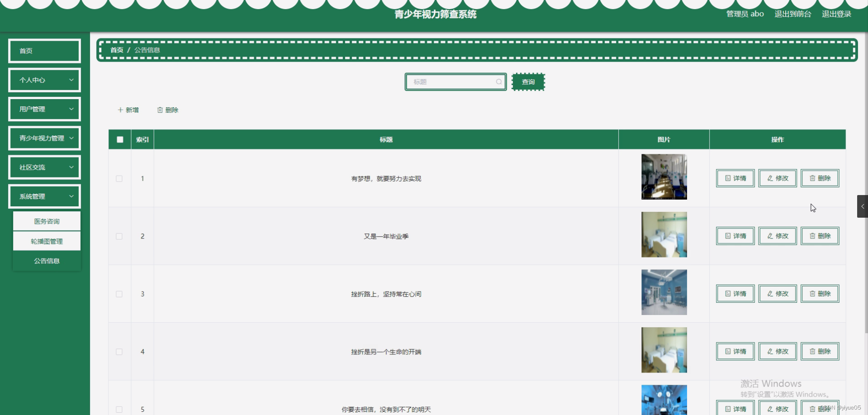Screen dimensions: 868x415
Task: Delete row 2 又是一年毕业季
Action: click(x=820, y=236)
